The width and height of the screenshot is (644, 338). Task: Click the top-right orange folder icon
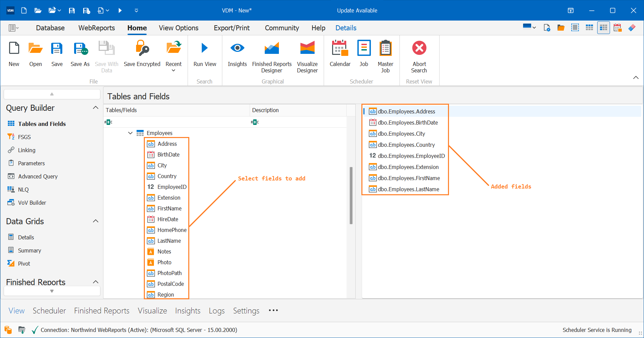point(561,28)
